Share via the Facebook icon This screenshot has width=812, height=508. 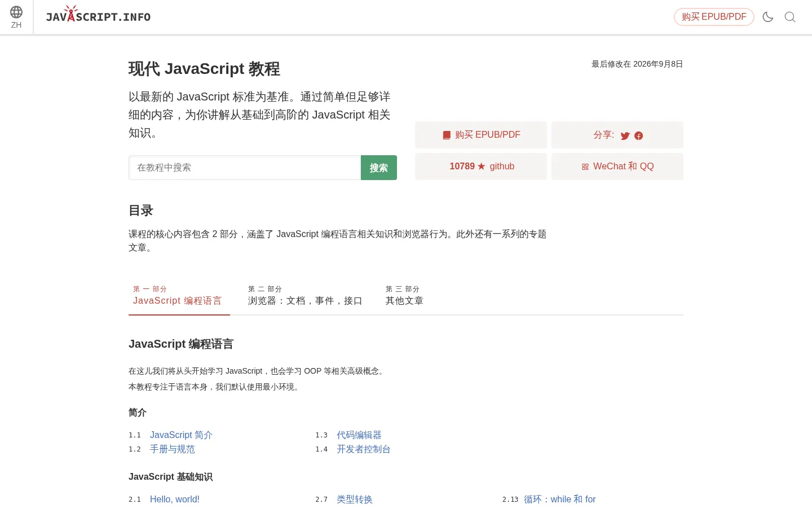[639, 135]
